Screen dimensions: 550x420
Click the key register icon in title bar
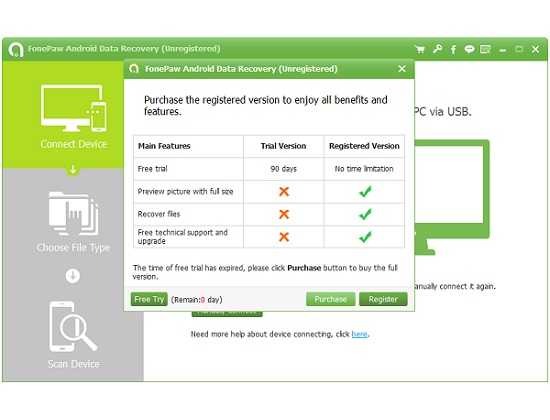(437, 49)
